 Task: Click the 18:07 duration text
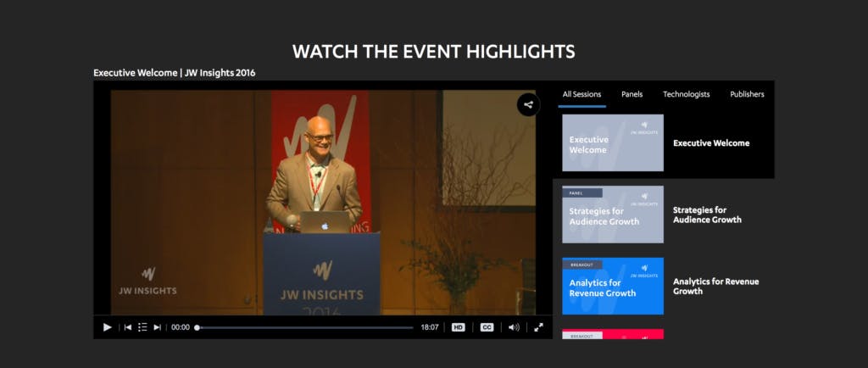pos(430,327)
